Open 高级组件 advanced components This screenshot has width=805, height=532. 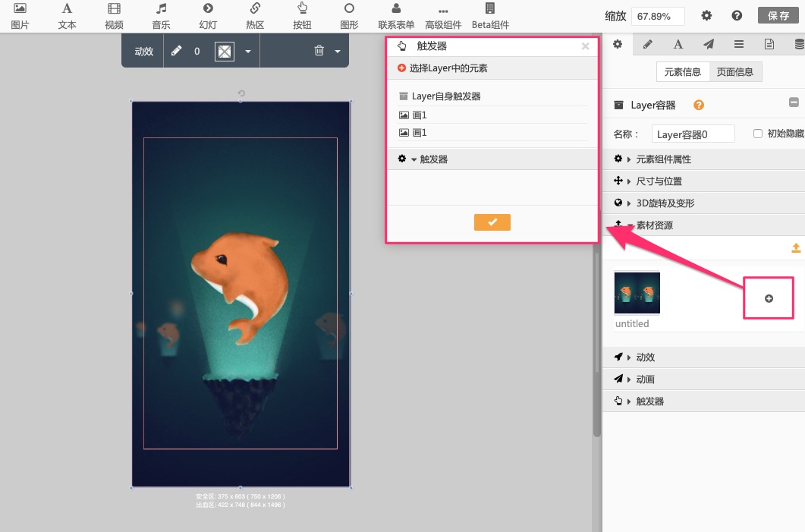coord(443,16)
